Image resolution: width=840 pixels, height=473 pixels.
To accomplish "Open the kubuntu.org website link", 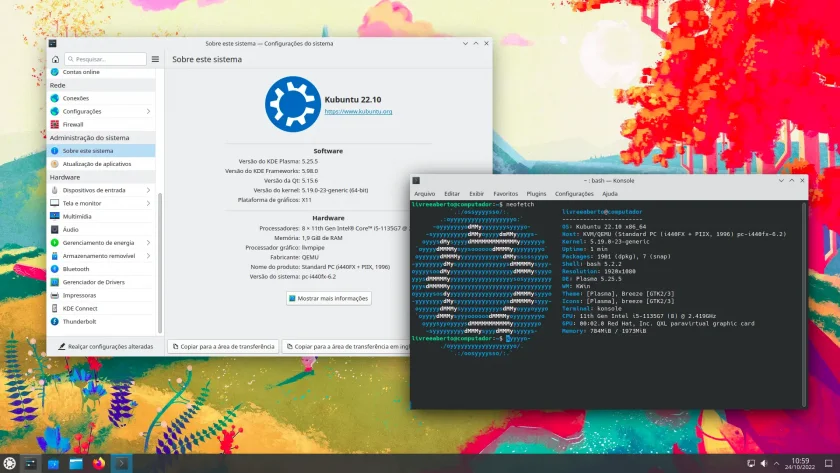I will click(358, 111).
